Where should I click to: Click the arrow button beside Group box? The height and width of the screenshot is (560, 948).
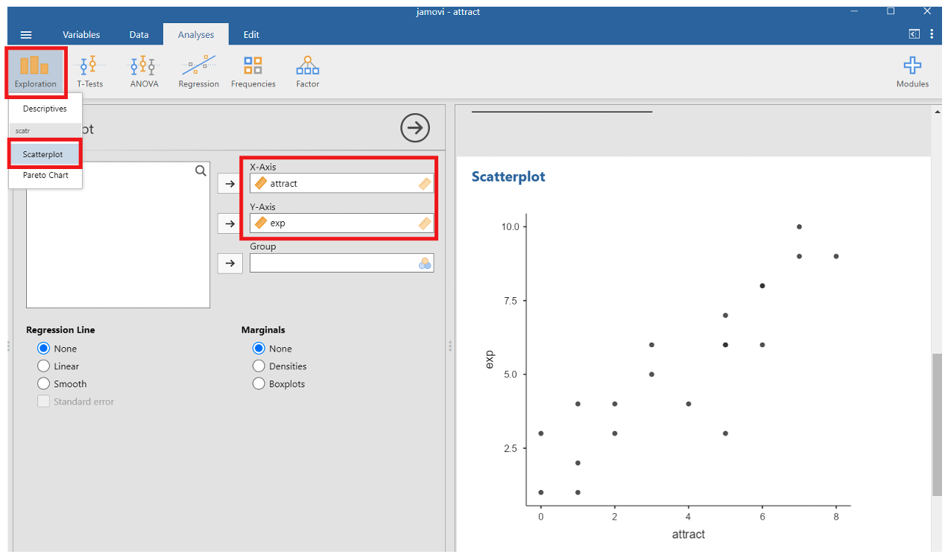pyautogui.click(x=230, y=263)
